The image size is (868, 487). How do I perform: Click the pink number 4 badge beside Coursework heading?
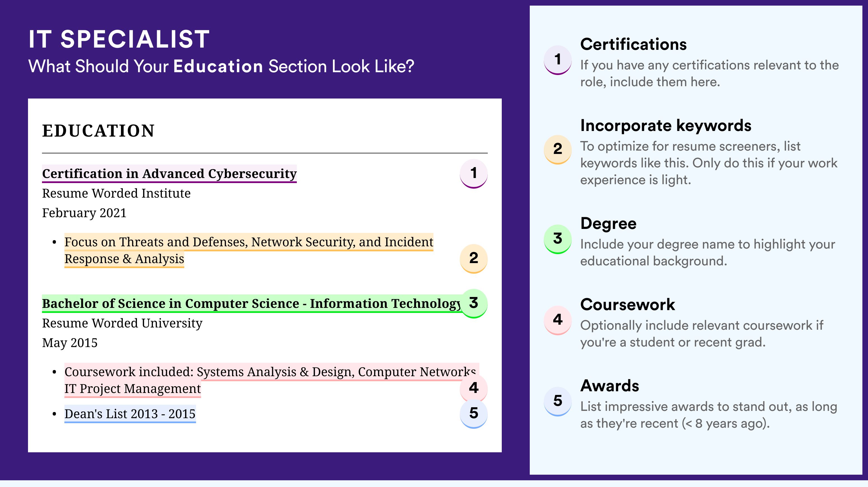(558, 320)
